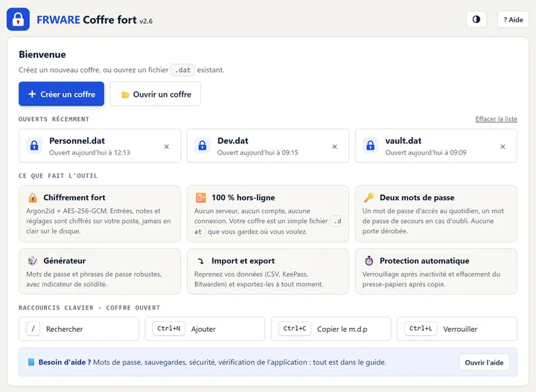Click Créer un coffre button
The height and width of the screenshot is (392, 536).
tap(62, 94)
